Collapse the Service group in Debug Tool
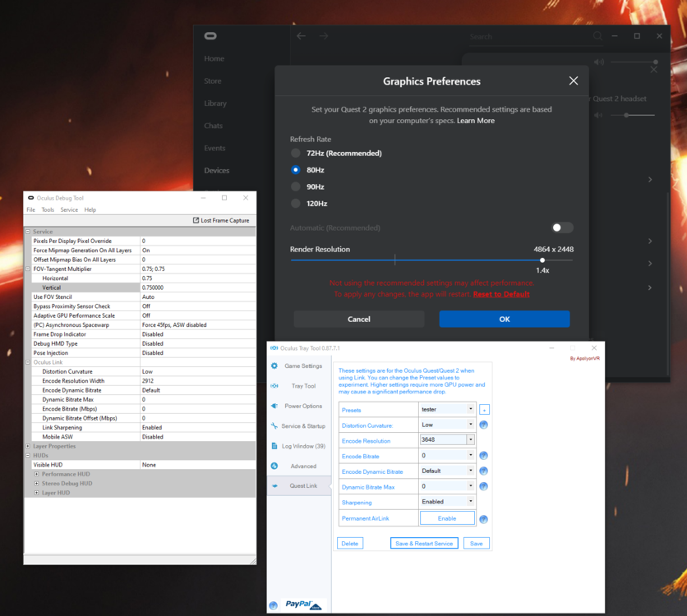 tap(28, 232)
